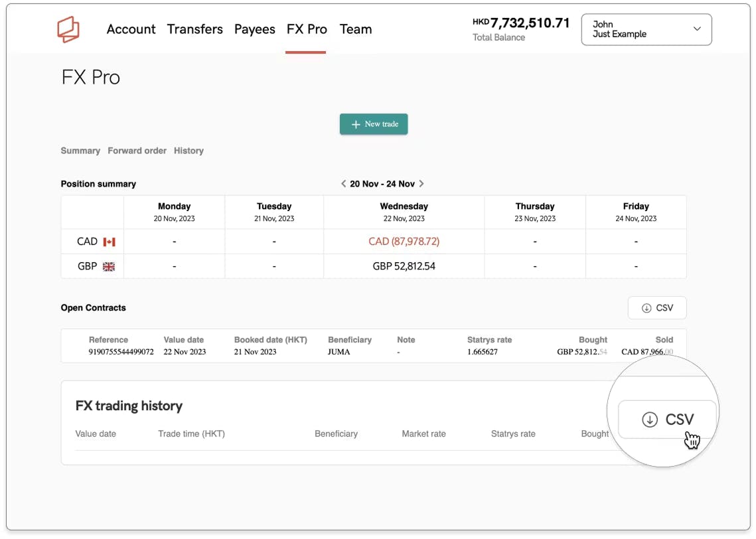756x539 pixels.
Task: Start a New trade
Action: pos(374,124)
